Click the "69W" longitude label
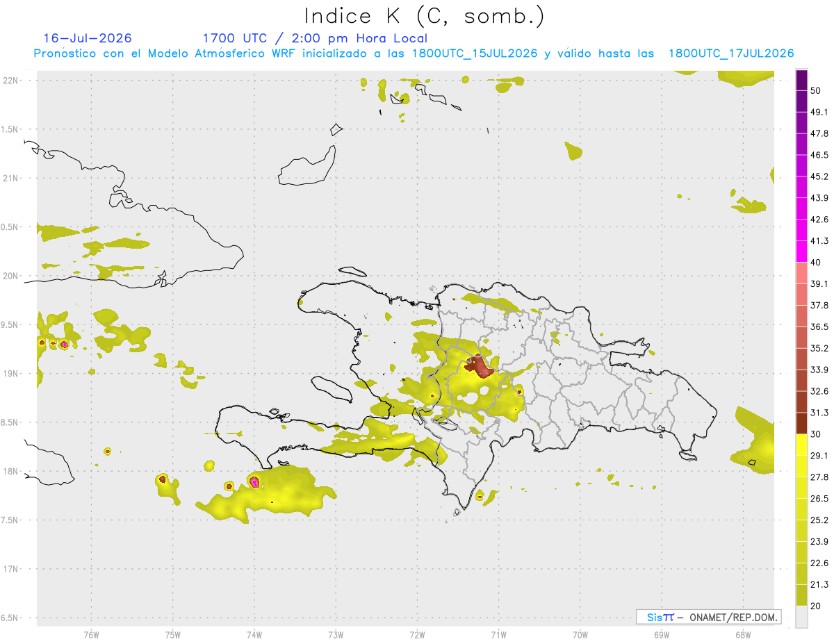Screen dimensions: 834x644 coord(662,635)
